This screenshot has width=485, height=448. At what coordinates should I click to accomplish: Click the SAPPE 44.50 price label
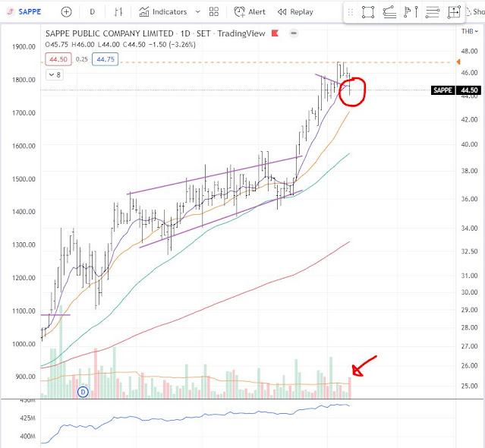point(456,90)
